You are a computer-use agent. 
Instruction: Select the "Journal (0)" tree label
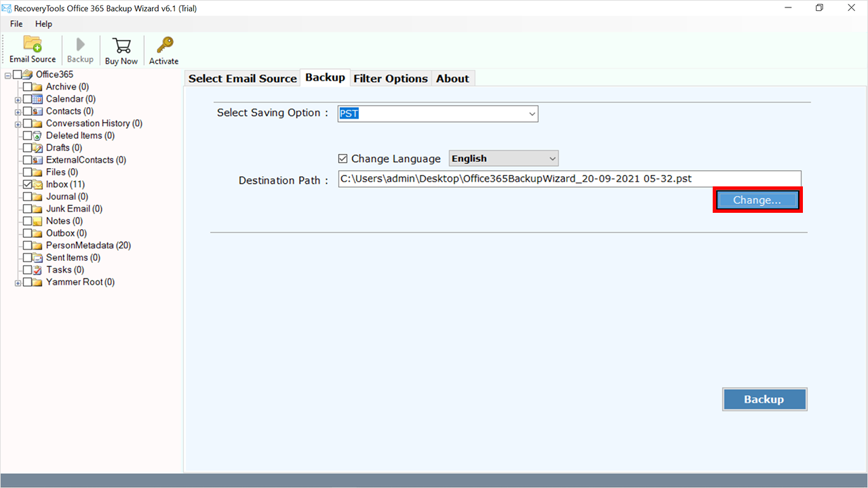coord(67,197)
